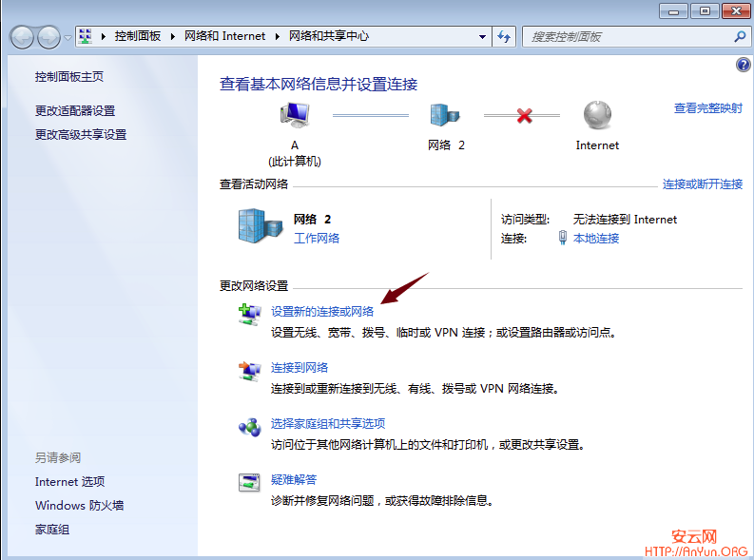Click the 工作网络 network type link
The height and width of the screenshot is (560, 754).
coord(317,239)
